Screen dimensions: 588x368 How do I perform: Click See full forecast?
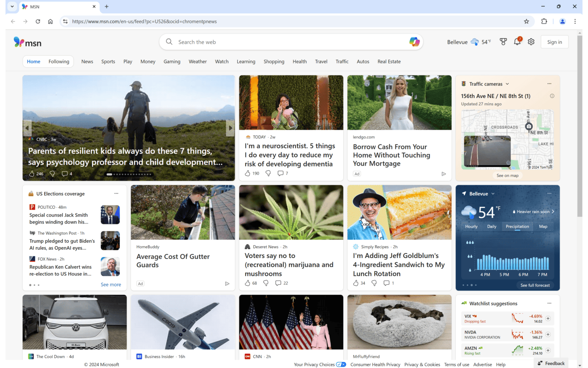pos(534,285)
